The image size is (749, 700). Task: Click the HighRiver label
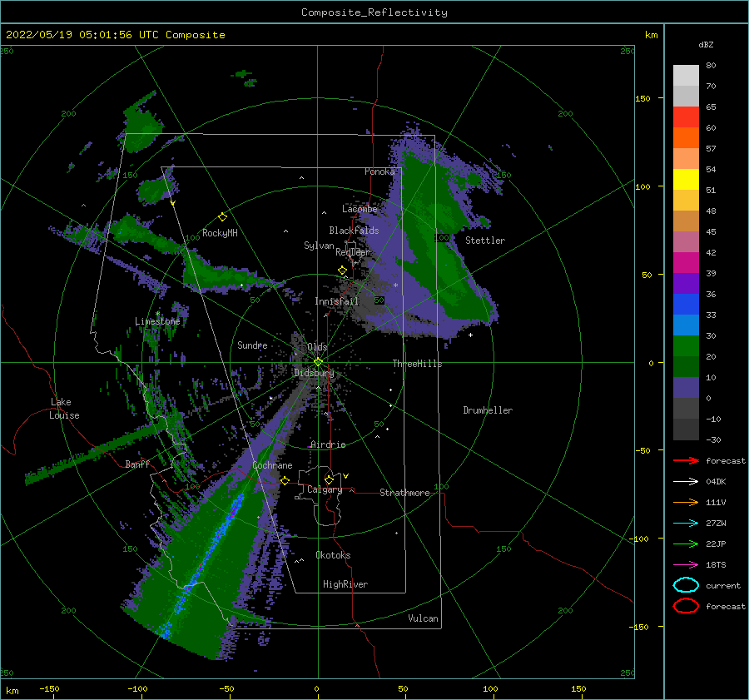click(345, 584)
